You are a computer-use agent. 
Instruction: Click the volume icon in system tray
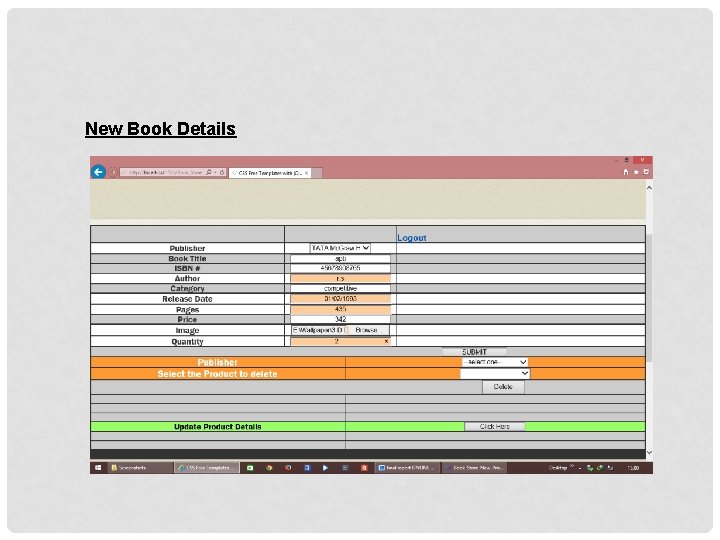(610, 468)
